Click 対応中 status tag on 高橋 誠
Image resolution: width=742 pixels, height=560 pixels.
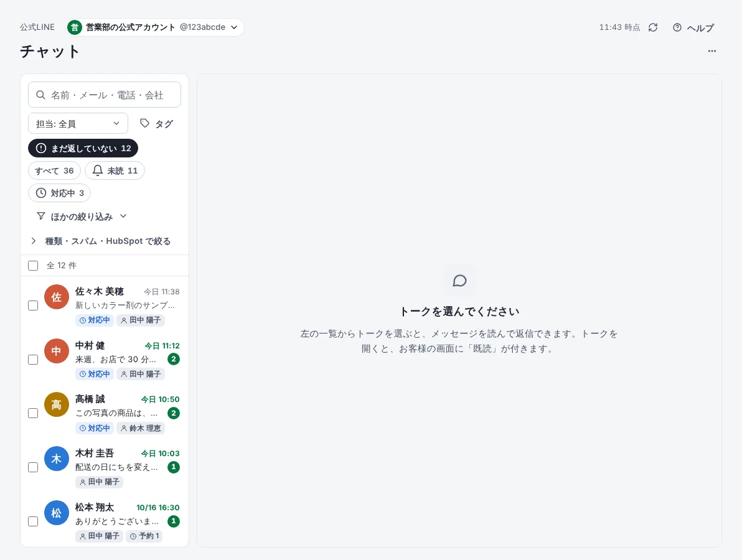pos(95,428)
